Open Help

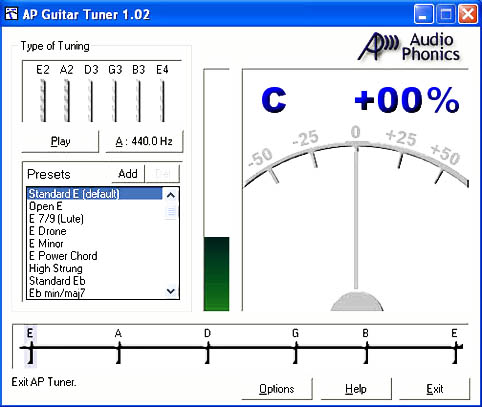[356, 389]
